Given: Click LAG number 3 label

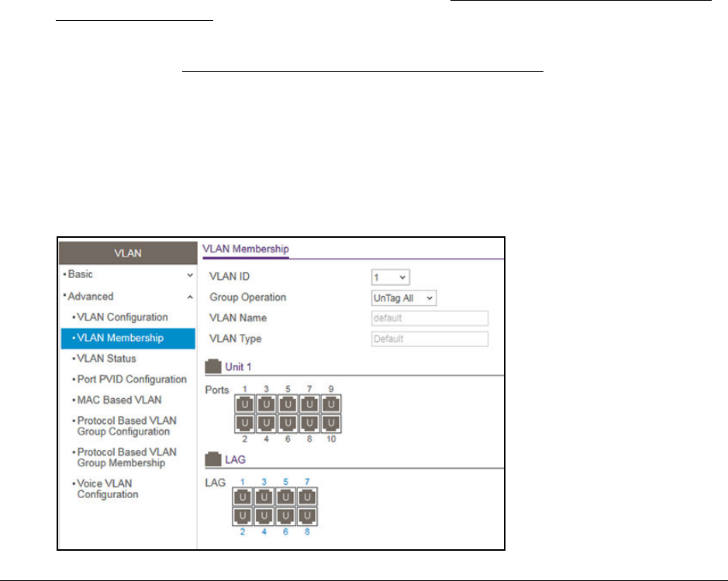Looking at the screenshot, I should pyautogui.click(x=264, y=482).
